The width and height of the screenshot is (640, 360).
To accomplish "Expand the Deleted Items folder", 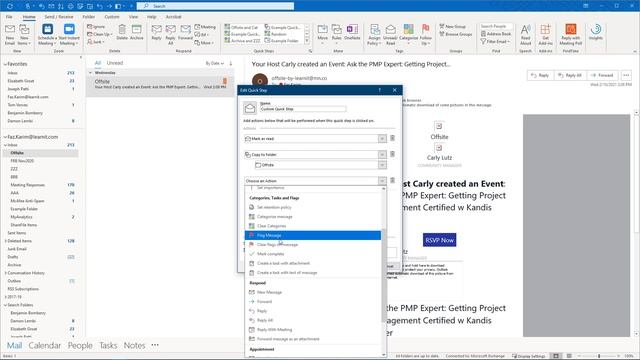I will click(5, 241).
